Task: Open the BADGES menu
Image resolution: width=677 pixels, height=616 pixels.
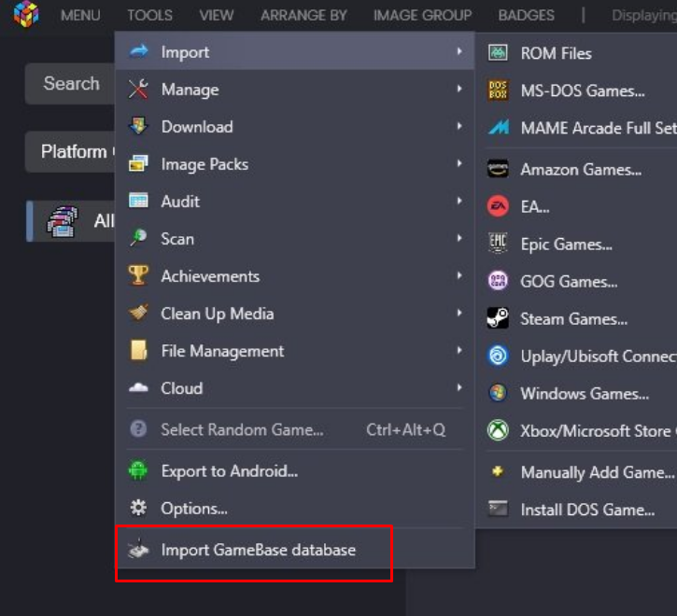Action: point(526,16)
